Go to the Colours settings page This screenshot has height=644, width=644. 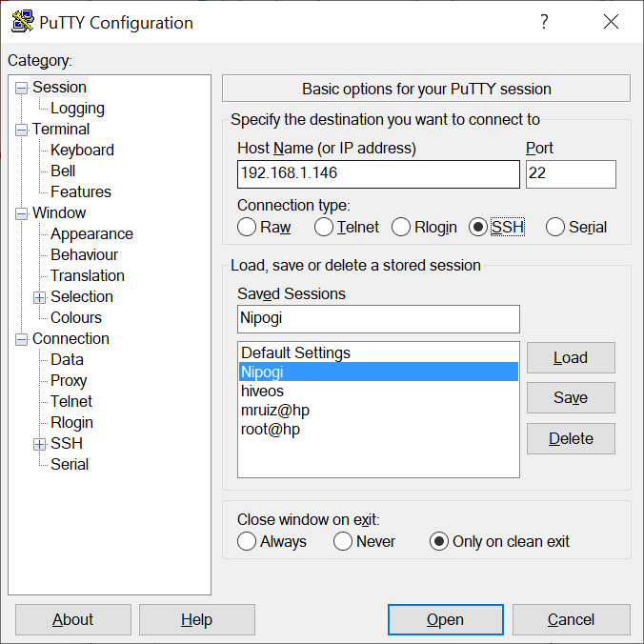click(76, 318)
